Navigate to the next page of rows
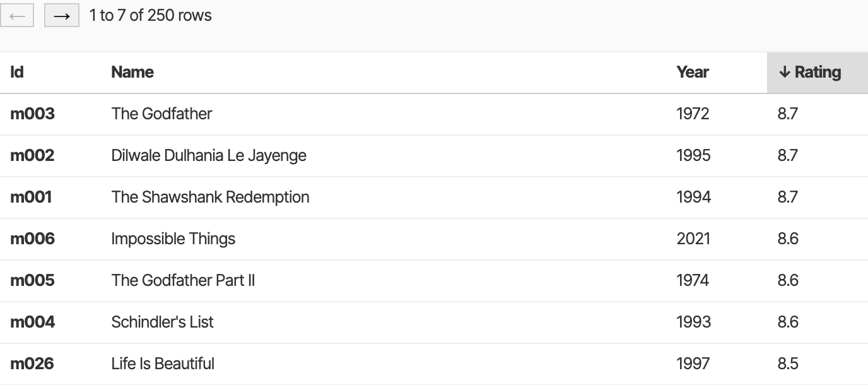 coord(61,15)
